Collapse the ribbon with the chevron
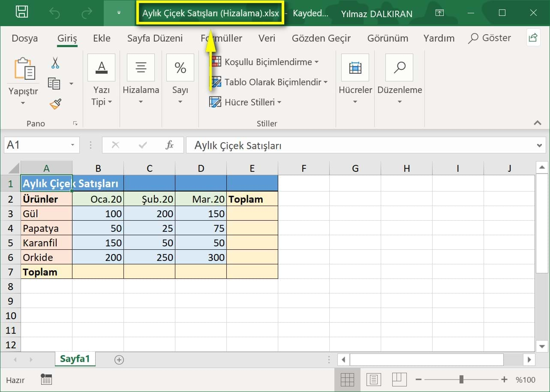Image resolution: width=550 pixels, height=392 pixels. (538, 123)
